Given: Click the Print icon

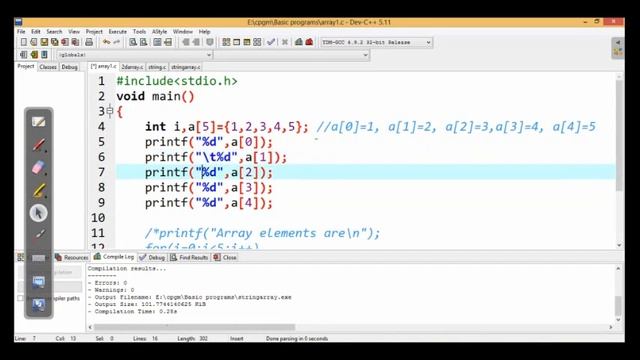Looking at the screenshot, I should click(89, 42).
